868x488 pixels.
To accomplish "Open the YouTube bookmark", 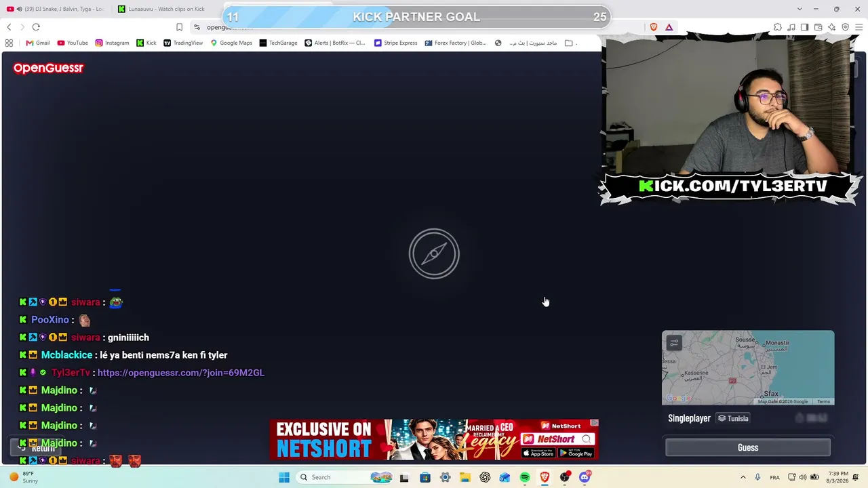I will [x=73, y=43].
